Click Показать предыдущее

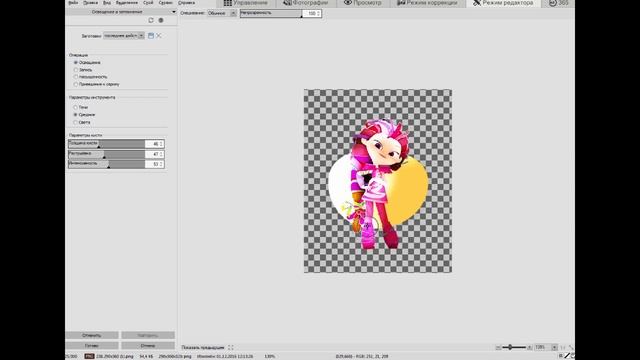pyautogui.click(x=203, y=347)
